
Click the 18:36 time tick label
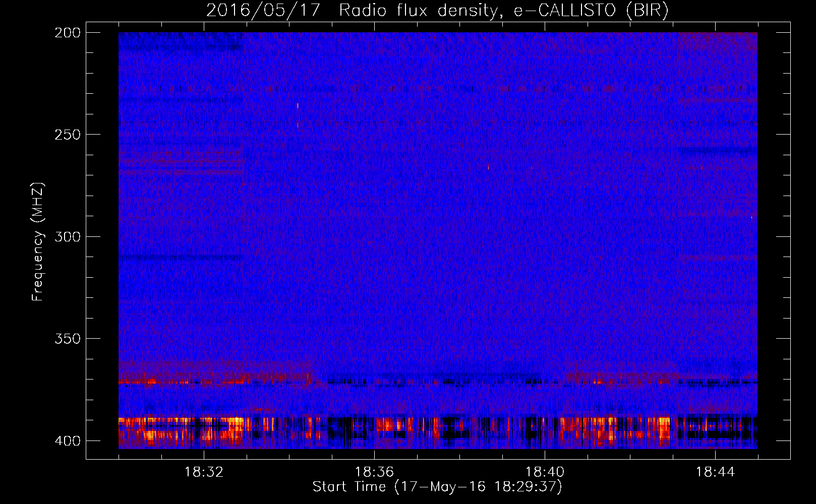coord(374,472)
